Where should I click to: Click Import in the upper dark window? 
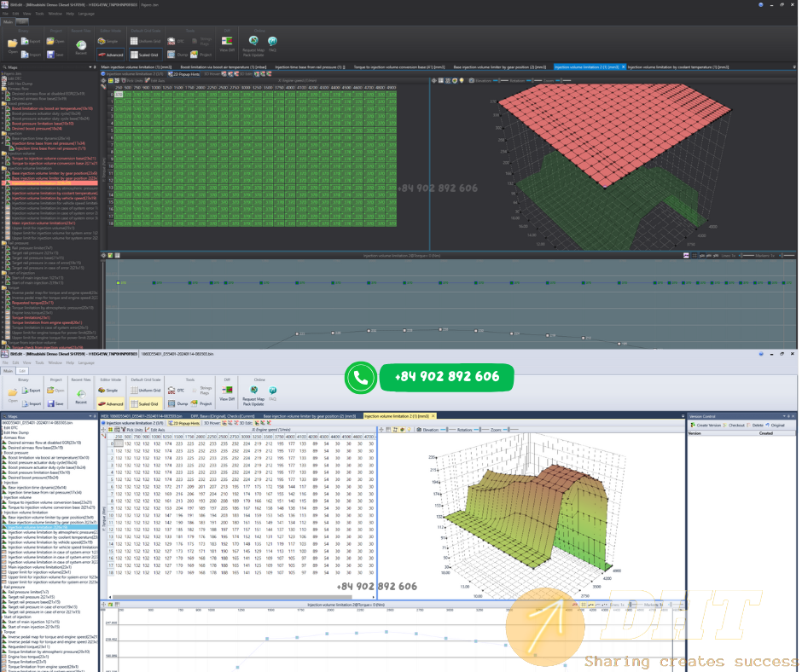[32, 55]
